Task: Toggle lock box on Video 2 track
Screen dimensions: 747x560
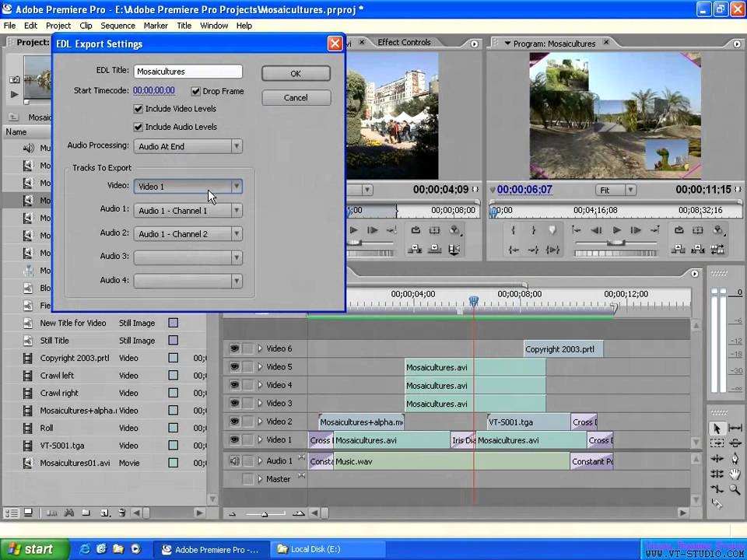Action: 247,422
